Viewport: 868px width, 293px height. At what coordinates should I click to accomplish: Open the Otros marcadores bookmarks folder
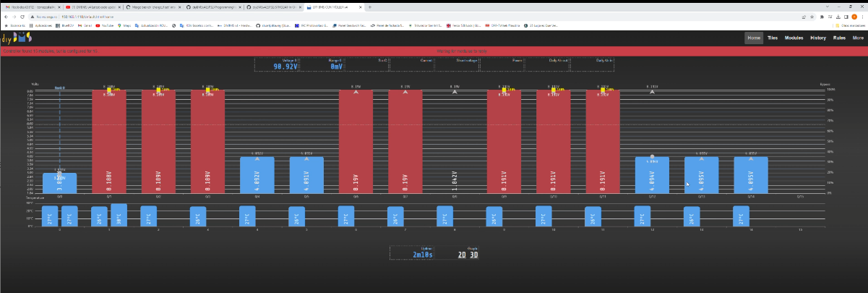pyautogui.click(x=848, y=25)
